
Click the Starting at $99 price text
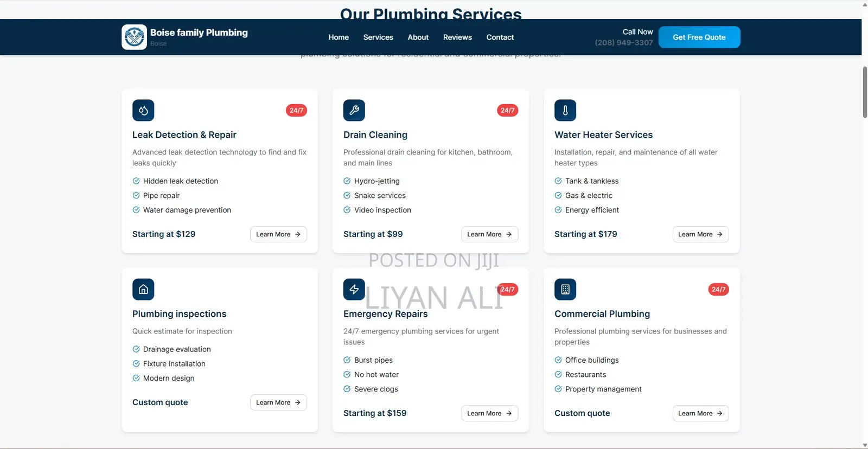click(x=373, y=234)
